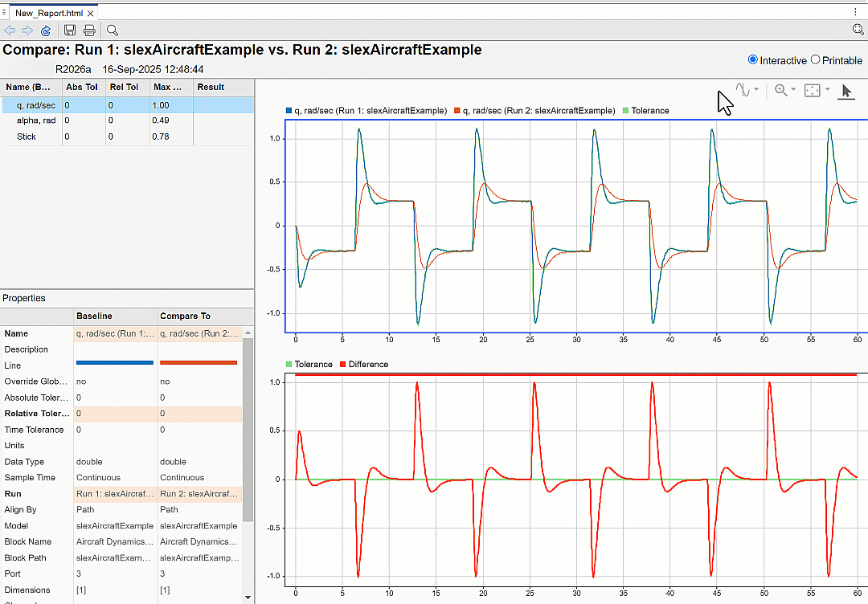Click the data cursor waveform icon
Viewport: 868px width, 604px height.
point(743,90)
